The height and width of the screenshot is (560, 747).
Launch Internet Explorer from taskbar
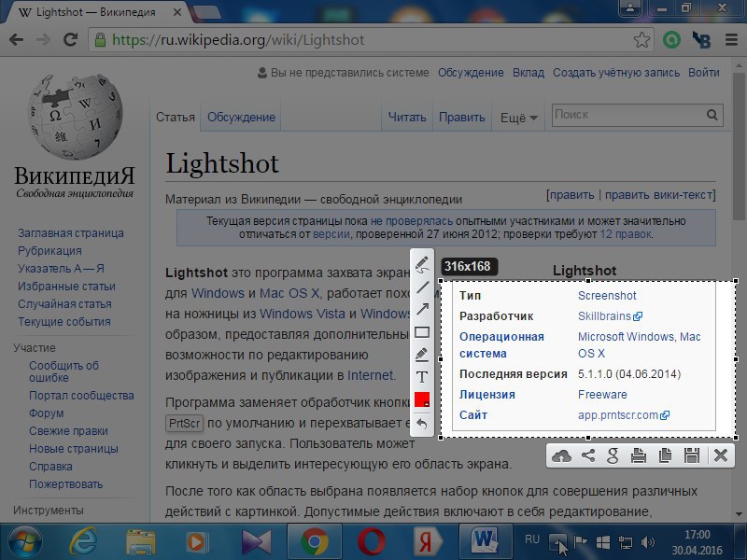[83, 542]
